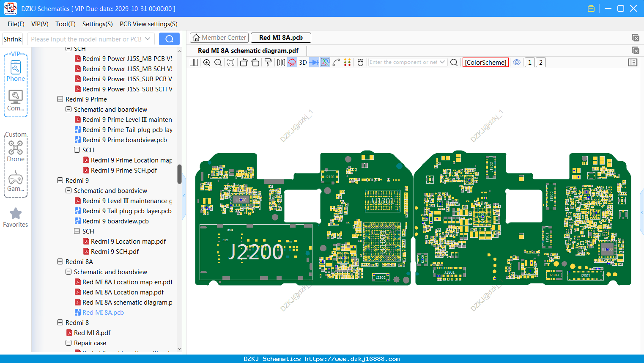Screen dimensions: 644x363
Task: Close the Red MI 8A.pcb tab row
Action: pos(635,38)
